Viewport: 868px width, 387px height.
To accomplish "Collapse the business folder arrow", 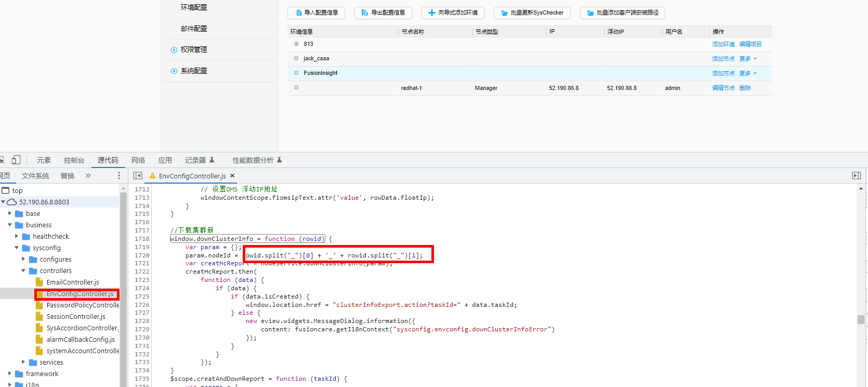I will [x=10, y=225].
